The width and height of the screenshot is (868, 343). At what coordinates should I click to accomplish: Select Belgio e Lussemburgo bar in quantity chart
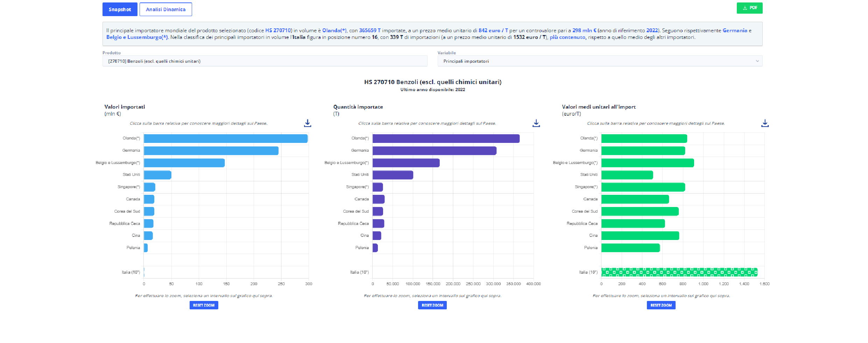406,163
